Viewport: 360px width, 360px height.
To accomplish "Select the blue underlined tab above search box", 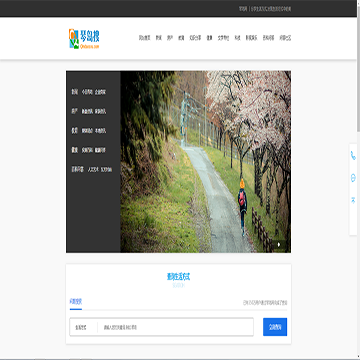I will pyautogui.click(x=76, y=302).
